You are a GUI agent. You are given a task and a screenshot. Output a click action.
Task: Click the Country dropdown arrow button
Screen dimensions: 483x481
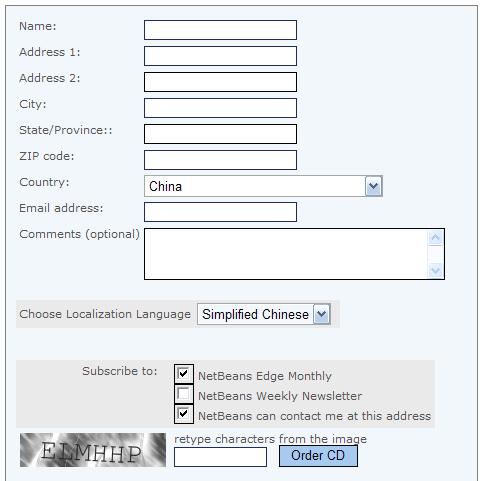pyautogui.click(x=373, y=186)
